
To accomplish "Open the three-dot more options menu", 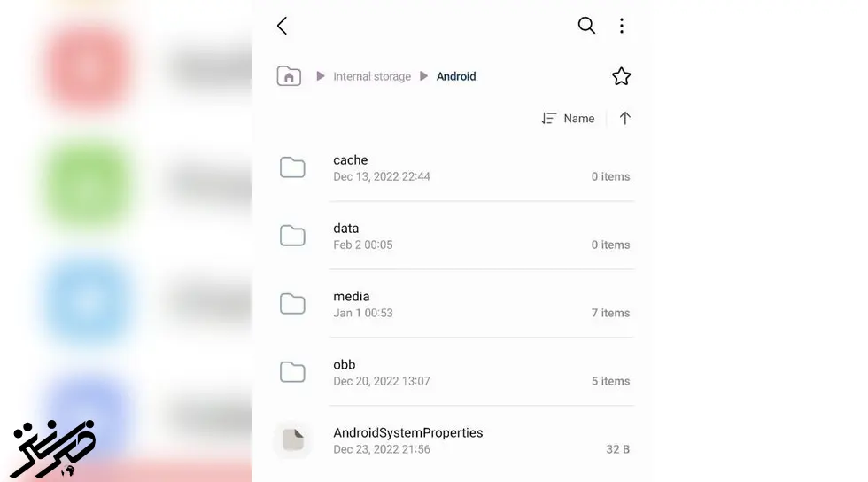I will pyautogui.click(x=622, y=26).
